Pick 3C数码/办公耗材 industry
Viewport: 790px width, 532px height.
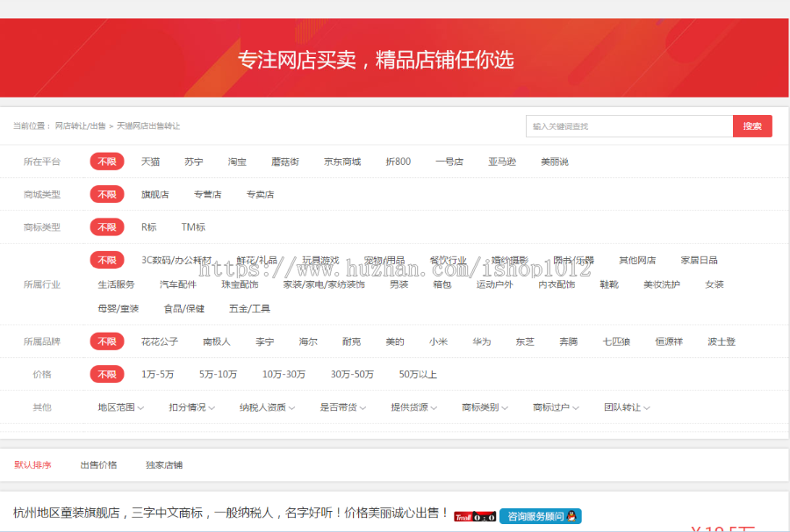[176, 260]
